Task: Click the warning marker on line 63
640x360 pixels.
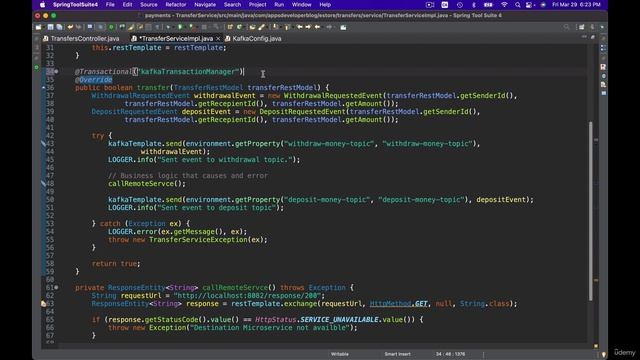Action: click(x=44, y=304)
